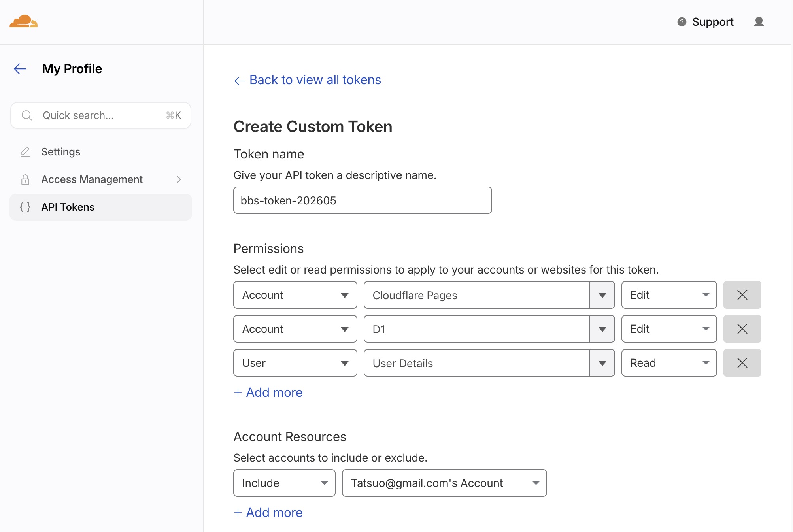Viewport: 793px width, 532px height.
Task: Click the Settings pencil icon
Action: (x=25, y=152)
